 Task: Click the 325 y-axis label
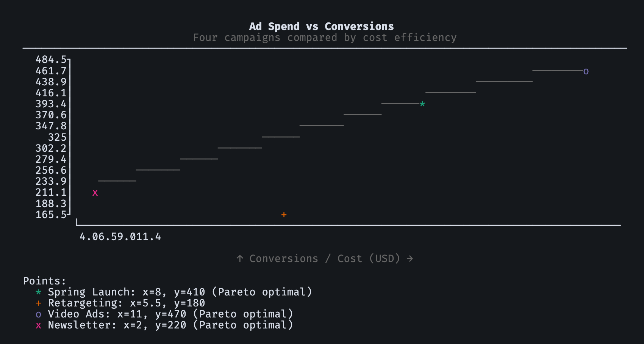click(x=57, y=137)
